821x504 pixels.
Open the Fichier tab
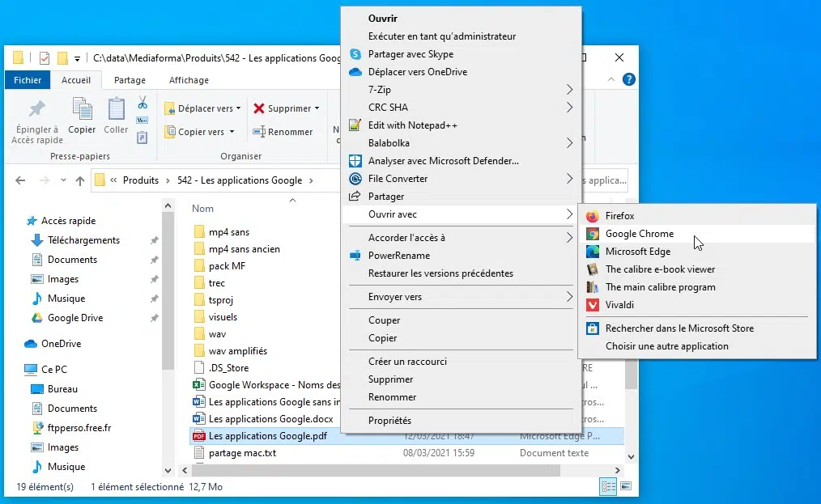point(28,80)
